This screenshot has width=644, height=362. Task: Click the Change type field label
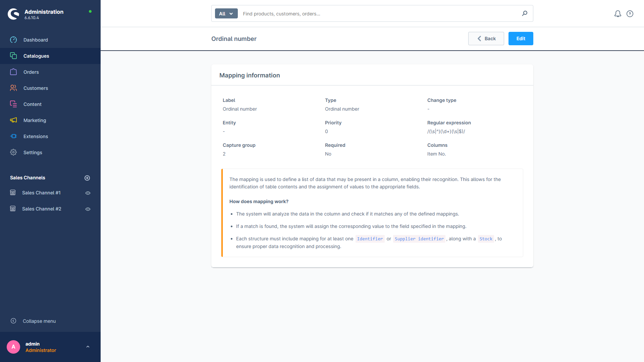pos(442,100)
